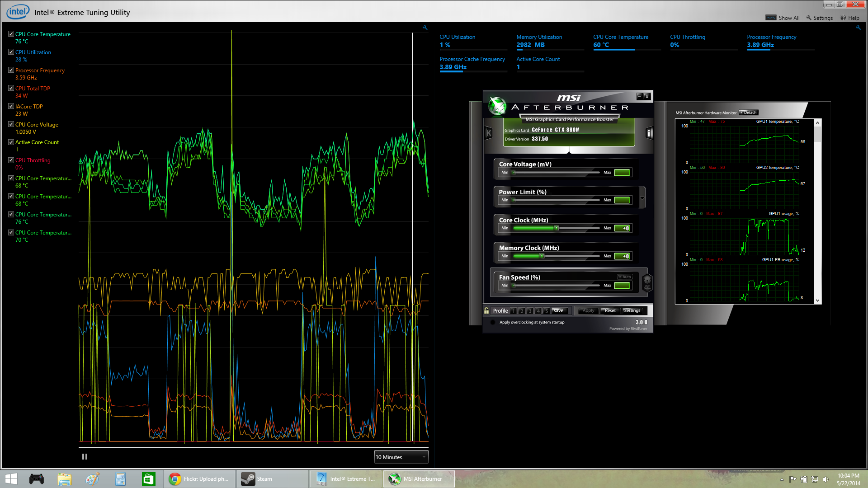This screenshot has height=488, width=868.
Task: Click the Core Clock +0 value field
Action: click(x=622, y=228)
